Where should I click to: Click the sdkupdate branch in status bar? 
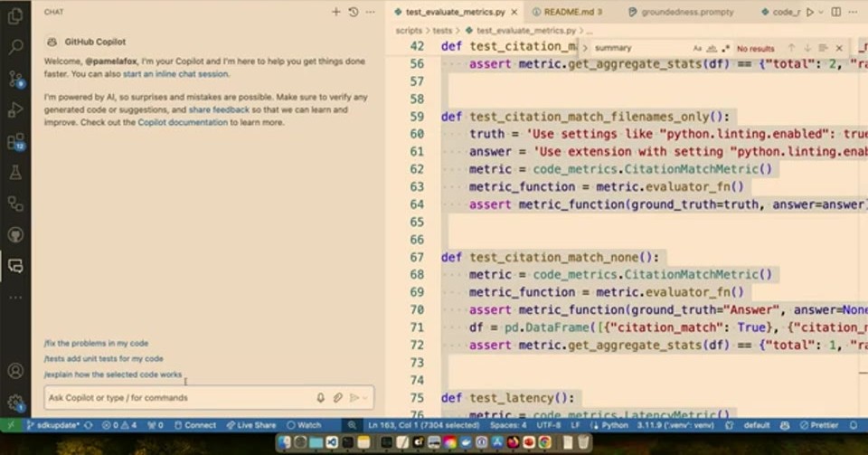pos(52,425)
